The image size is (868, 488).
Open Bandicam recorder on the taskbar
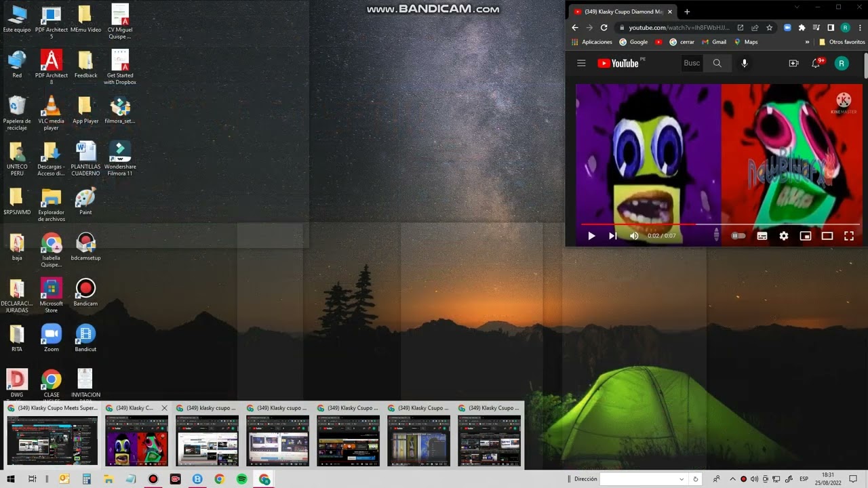pos(153,479)
